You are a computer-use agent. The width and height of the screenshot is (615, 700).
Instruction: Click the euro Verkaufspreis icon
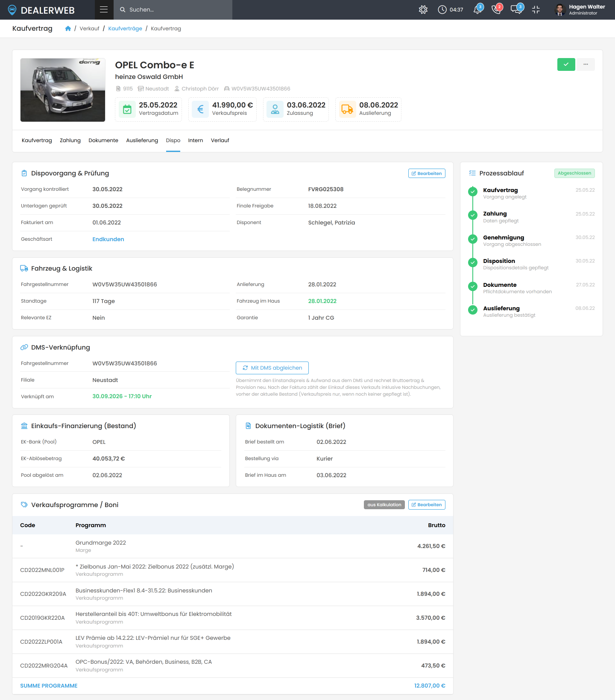[x=200, y=109]
